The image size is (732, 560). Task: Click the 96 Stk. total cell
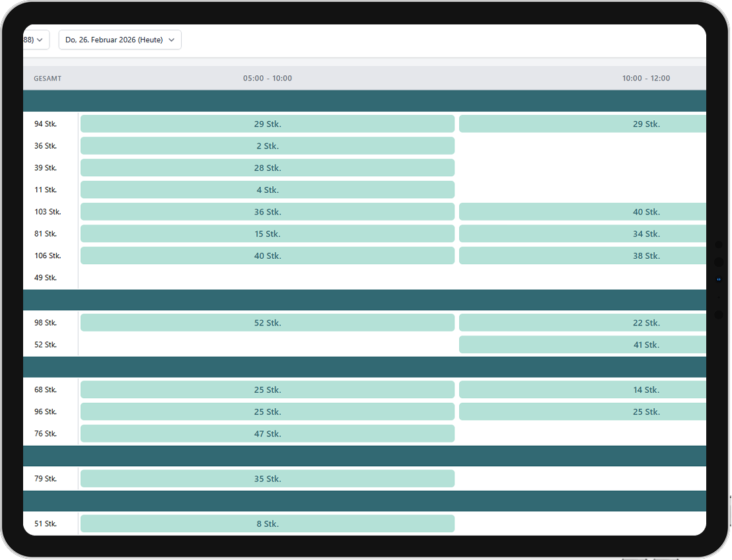pyautogui.click(x=46, y=411)
